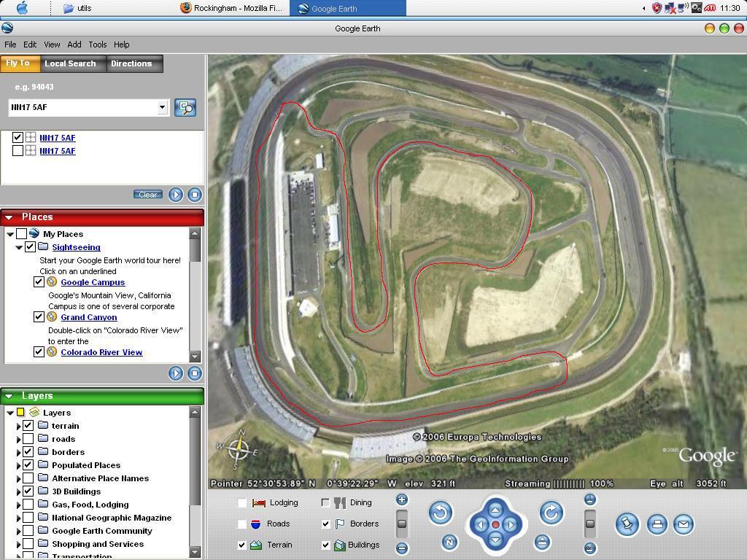Expand the Gas, Food, Lodging folder
Viewport: 747px width, 560px height.
[x=18, y=505]
